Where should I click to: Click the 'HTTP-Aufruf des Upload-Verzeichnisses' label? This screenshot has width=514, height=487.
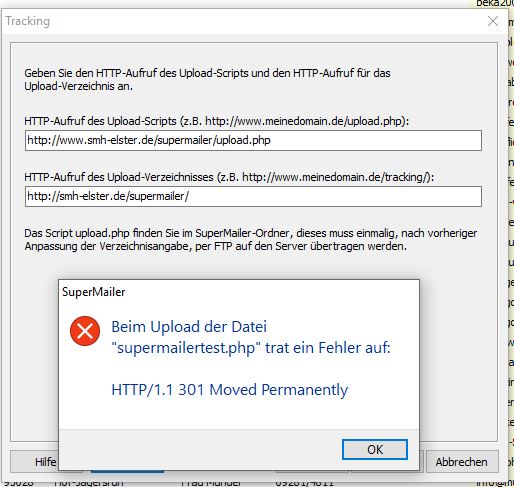(x=229, y=177)
